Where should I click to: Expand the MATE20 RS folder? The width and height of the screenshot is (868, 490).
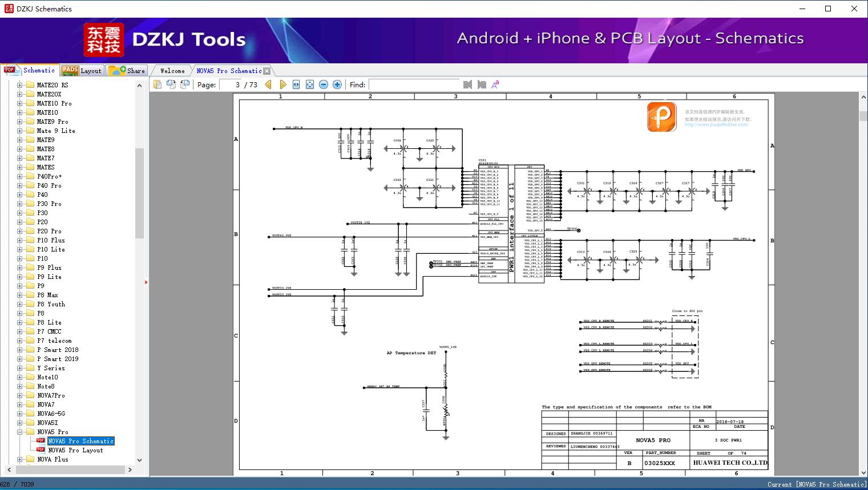[20, 85]
